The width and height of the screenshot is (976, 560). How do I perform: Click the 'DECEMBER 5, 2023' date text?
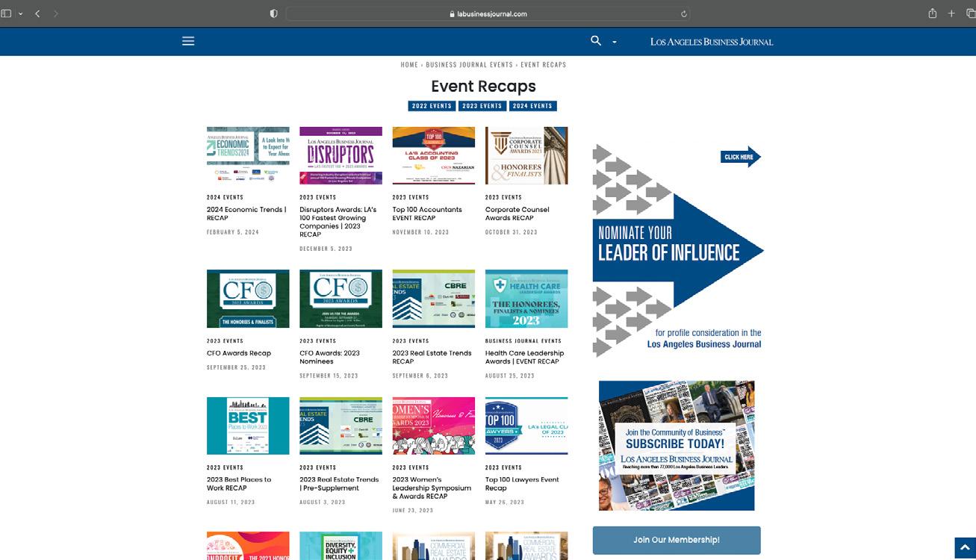tap(326, 249)
